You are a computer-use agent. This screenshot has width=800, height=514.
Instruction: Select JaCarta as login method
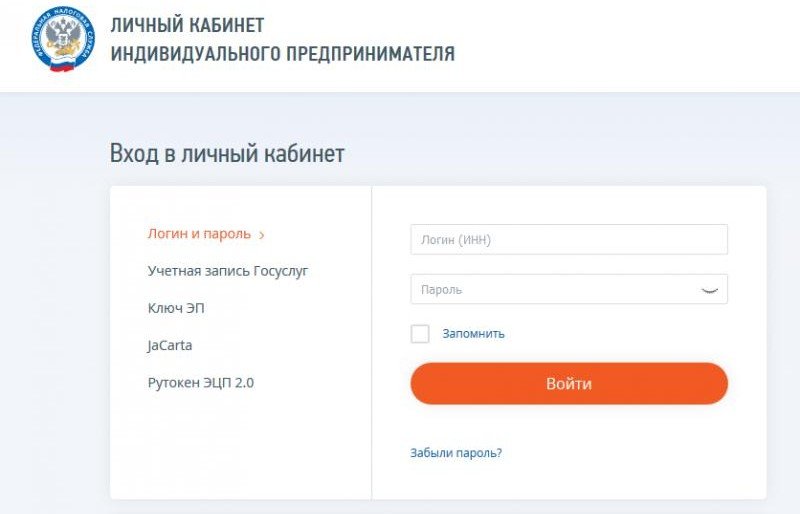(169, 345)
